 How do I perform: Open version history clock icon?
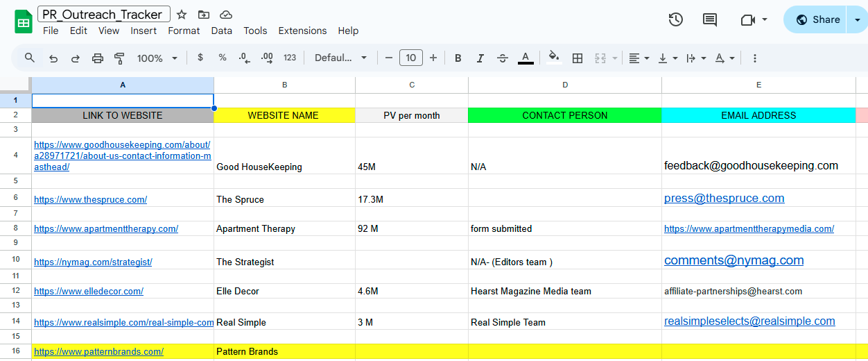click(x=676, y=19)
